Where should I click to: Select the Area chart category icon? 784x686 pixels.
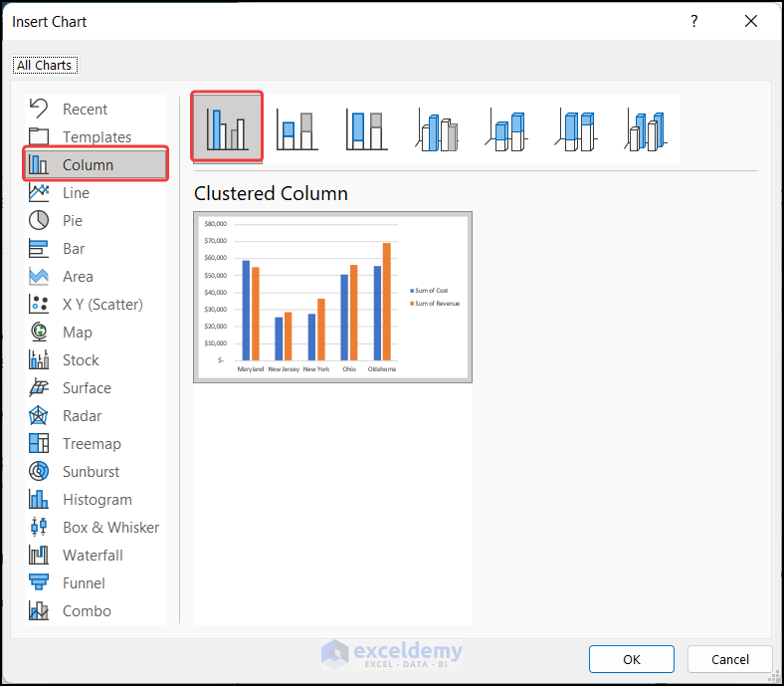click(39, 276)
